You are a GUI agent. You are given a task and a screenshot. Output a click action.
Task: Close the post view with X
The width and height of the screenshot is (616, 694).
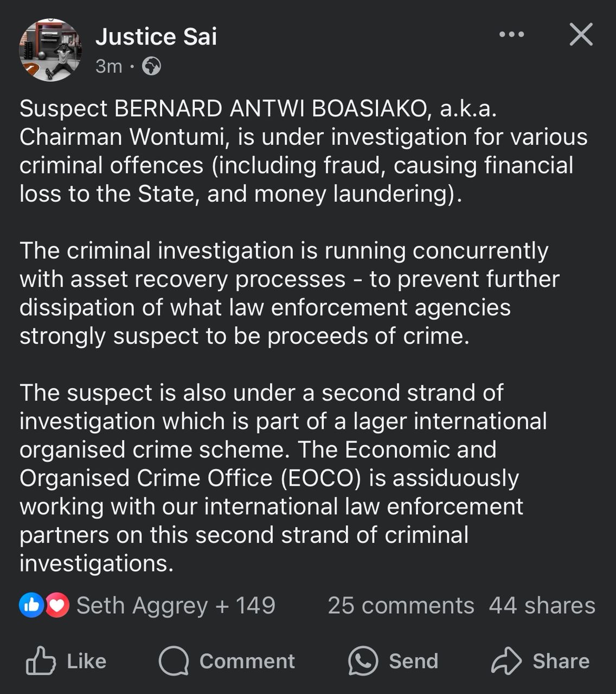(x=581, y=35)
